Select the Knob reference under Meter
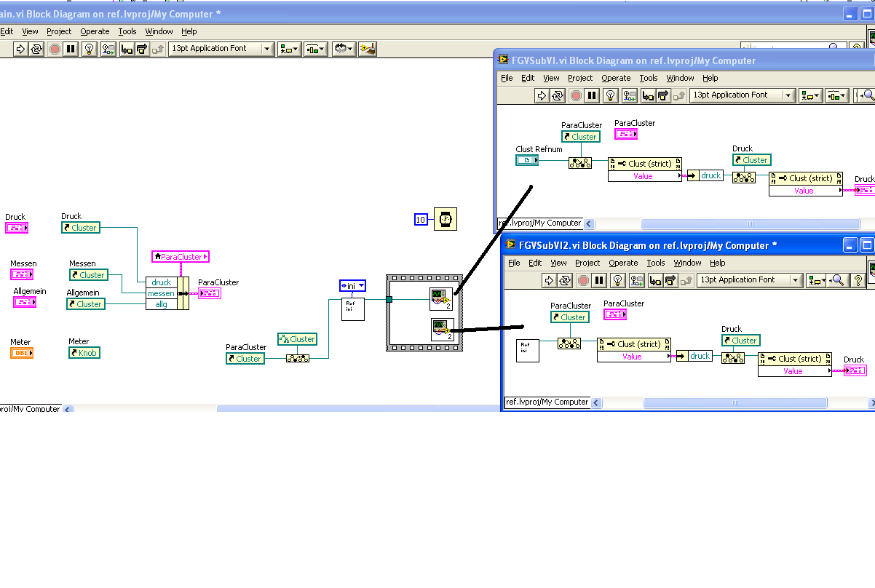Screen dimensions: 875x588 click(84, 353)
